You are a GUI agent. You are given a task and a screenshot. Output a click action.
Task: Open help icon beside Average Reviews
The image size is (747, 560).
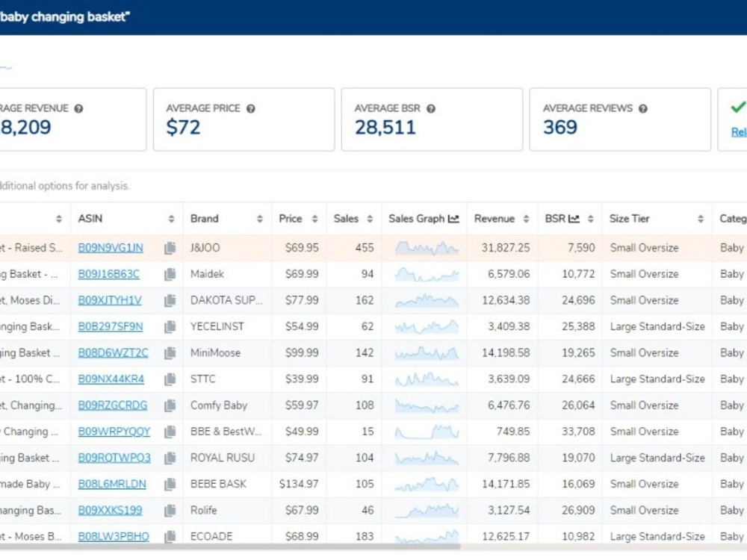[x=642, y=108]
